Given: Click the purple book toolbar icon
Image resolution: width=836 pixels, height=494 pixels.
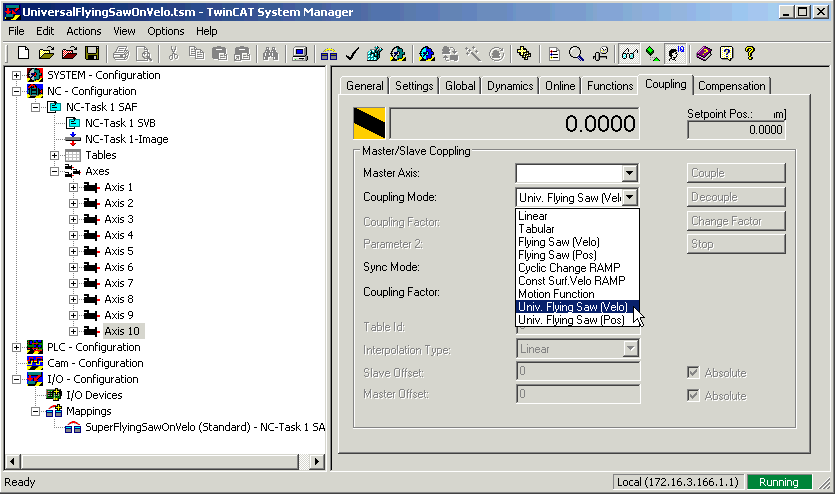Looking at the screenshot, I should coord(704,53).
